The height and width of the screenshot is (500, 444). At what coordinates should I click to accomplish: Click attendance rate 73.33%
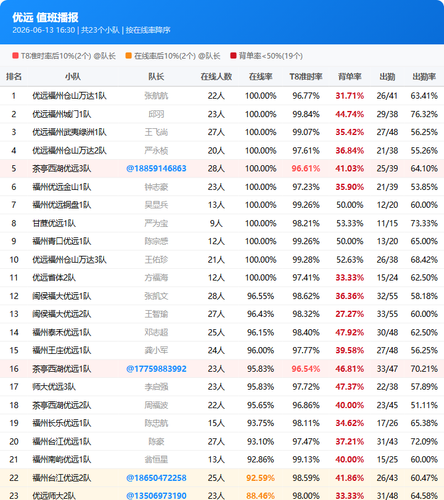pos(424,223)
